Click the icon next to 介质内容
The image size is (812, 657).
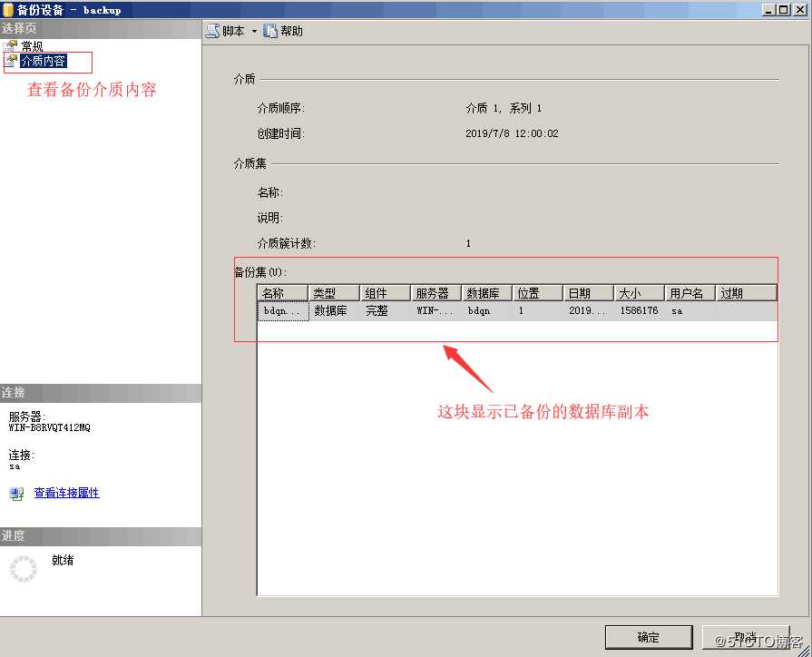click(11, 61)
